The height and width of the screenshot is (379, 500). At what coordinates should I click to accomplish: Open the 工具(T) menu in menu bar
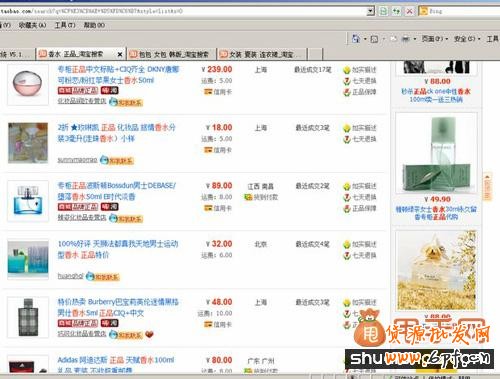click(x=65, y=25)
